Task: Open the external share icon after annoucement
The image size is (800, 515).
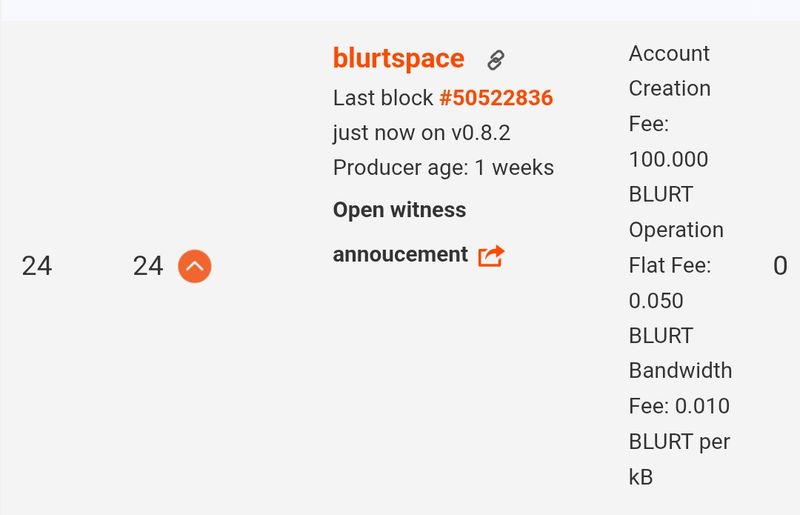Action: click(491, 256)
